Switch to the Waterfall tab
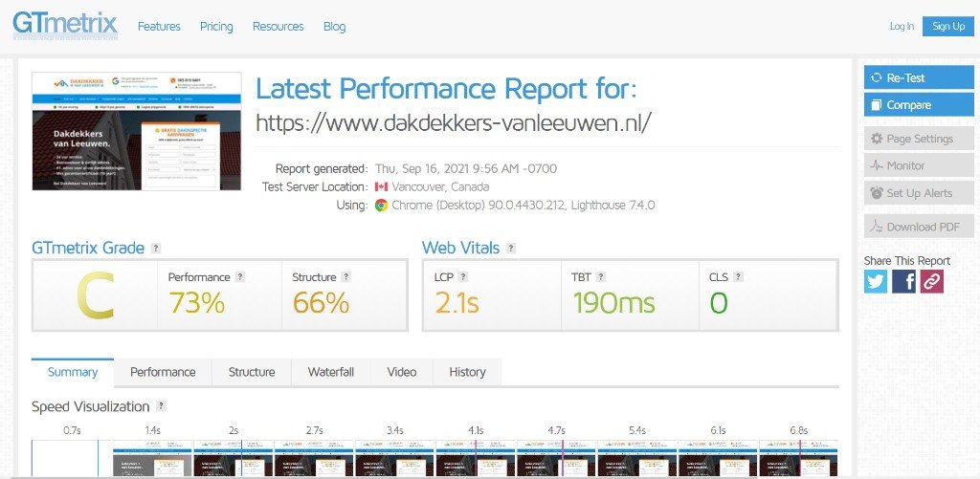 [x=330, y=372]
